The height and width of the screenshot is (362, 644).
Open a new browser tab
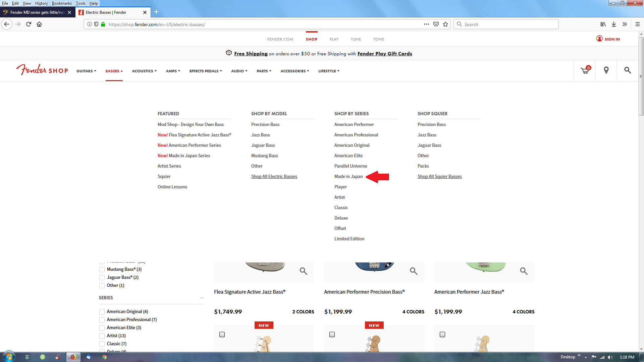click(x=156, y=12)
